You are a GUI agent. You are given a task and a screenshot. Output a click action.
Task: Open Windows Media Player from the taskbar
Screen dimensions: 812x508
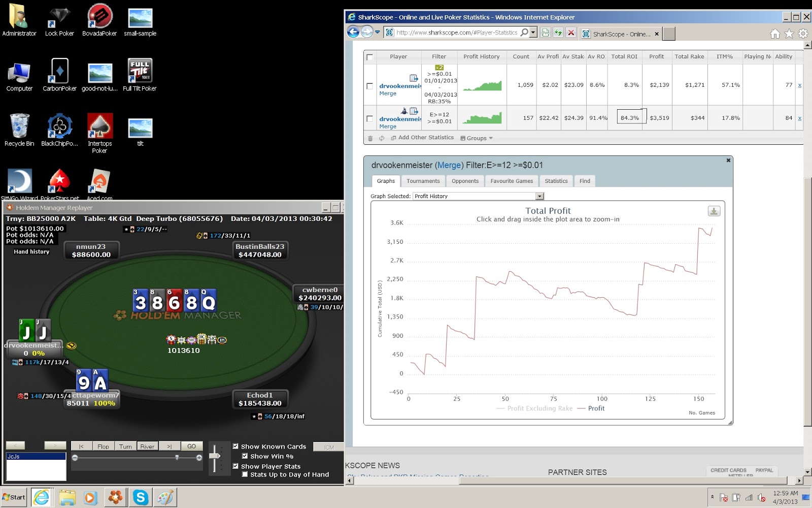90,497
